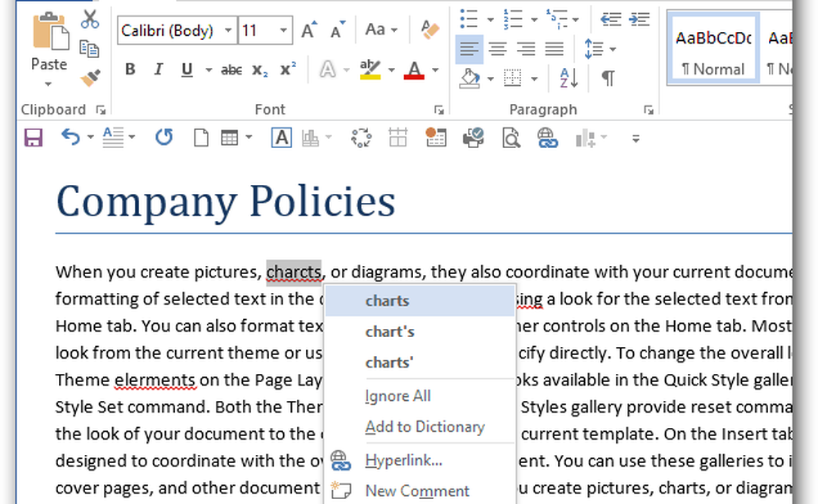Toggle Bold formatting
The image size is (818, 504).
coord(130,70)
